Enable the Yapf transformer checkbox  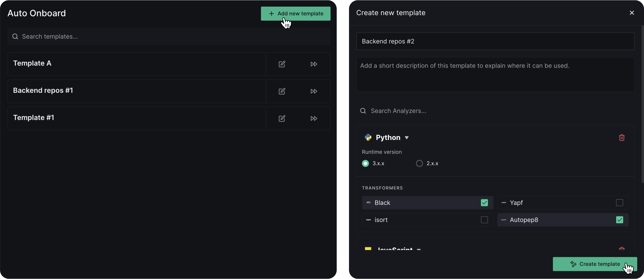tap(619, 203)
